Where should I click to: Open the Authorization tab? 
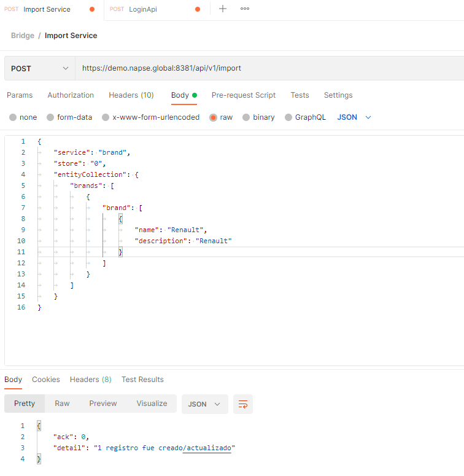[x=71, y=95]
